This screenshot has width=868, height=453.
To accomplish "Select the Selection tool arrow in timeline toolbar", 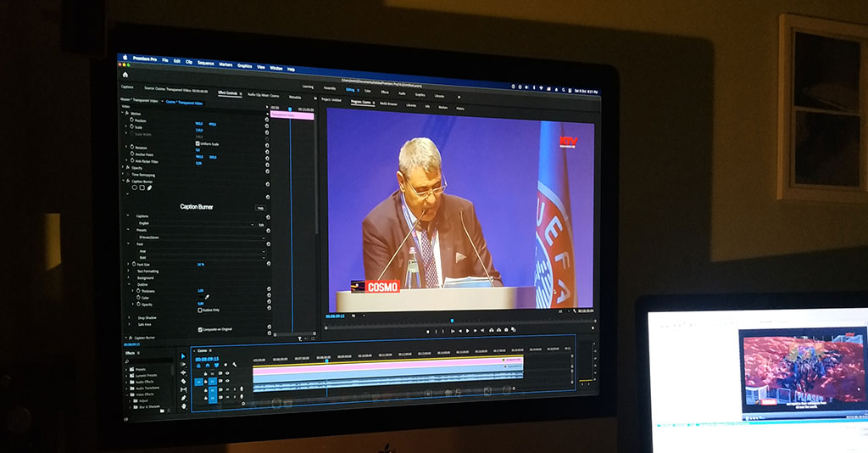I will tap(183, 355).
